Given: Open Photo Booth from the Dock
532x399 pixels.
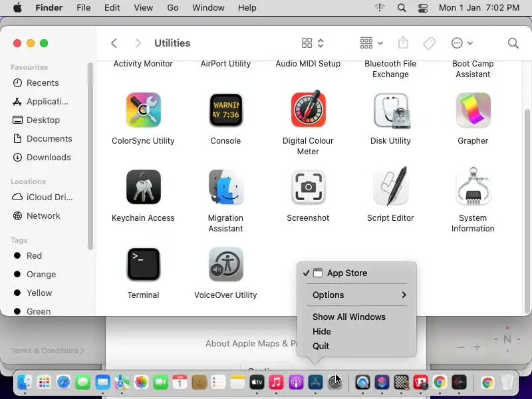Looking at the screenshot, I should (x=420, y=382).
